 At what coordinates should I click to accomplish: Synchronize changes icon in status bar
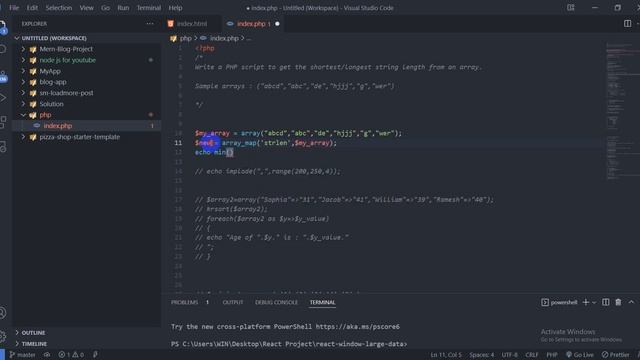click(x=47, y=355)
